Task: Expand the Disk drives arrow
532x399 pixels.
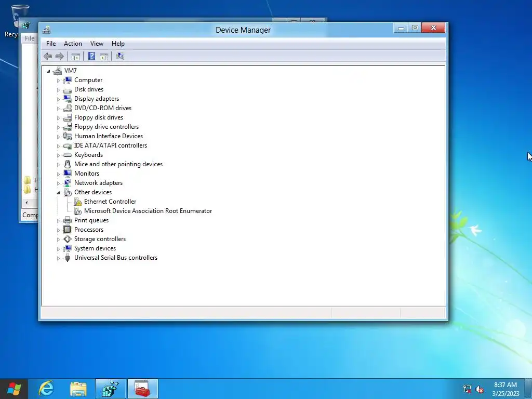Action: point(58,90)
